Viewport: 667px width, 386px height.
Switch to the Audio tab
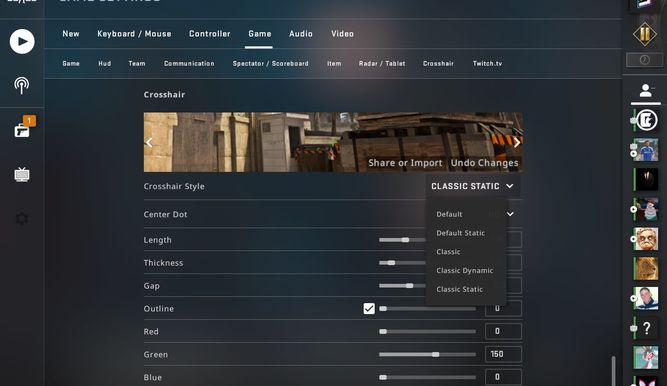pyautogui.click(x=301, y=34)
